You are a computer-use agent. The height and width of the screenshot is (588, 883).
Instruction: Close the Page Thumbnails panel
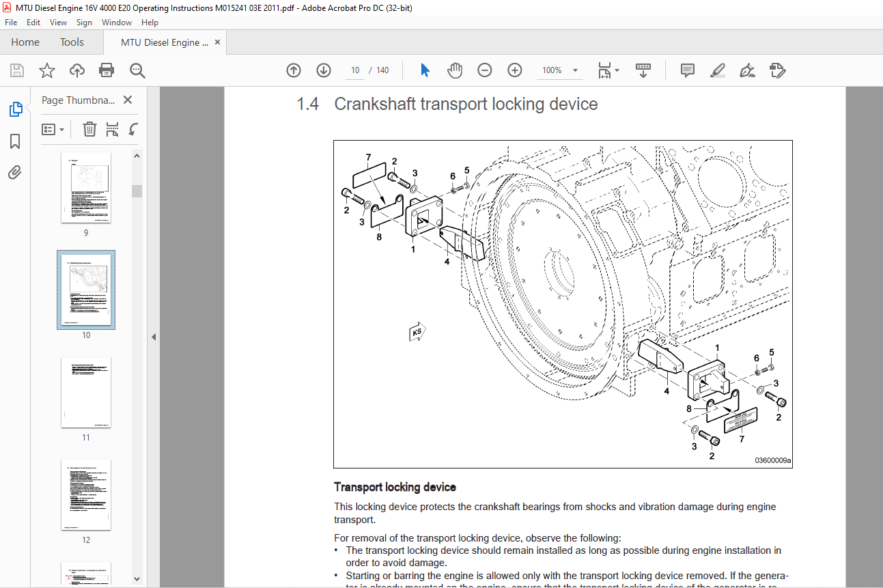(128, 100)
